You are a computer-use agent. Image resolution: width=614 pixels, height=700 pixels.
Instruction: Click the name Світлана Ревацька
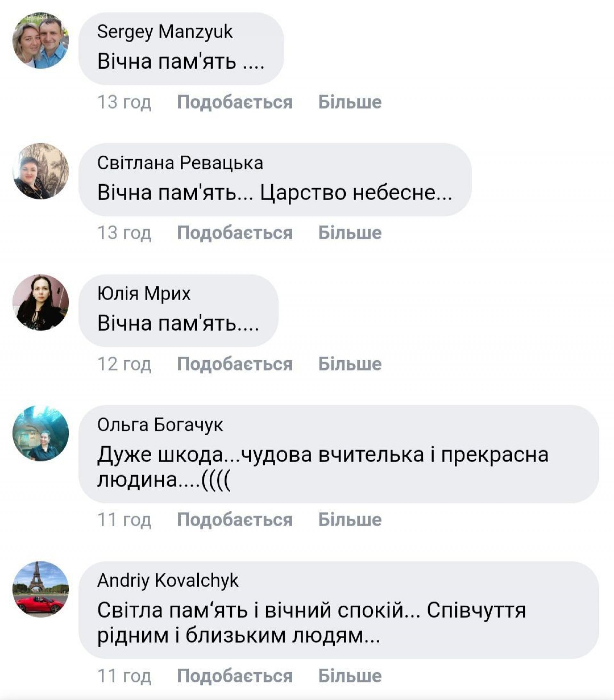click(180, 163)
